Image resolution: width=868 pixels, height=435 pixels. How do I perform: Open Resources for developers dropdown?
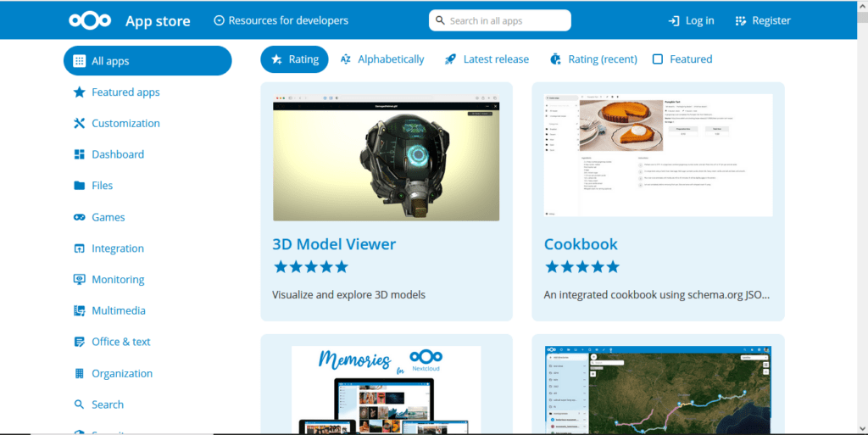coord(281,20)
